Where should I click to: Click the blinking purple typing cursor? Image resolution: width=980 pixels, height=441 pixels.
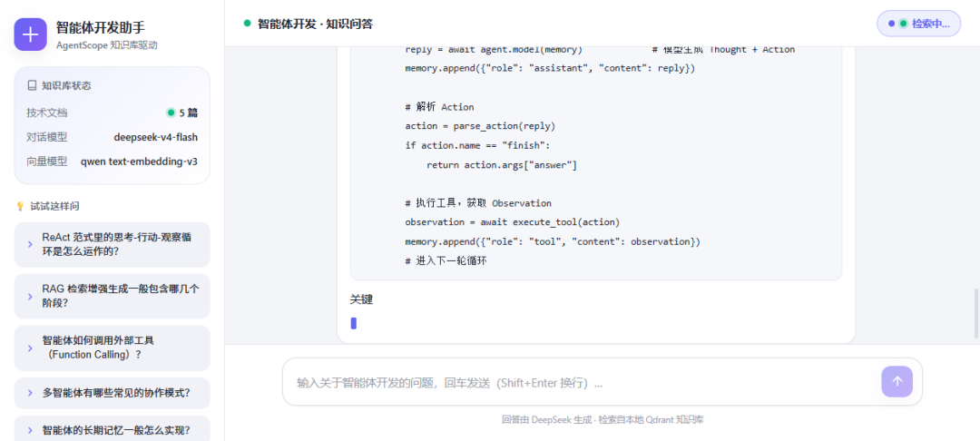tap(354, 324)
